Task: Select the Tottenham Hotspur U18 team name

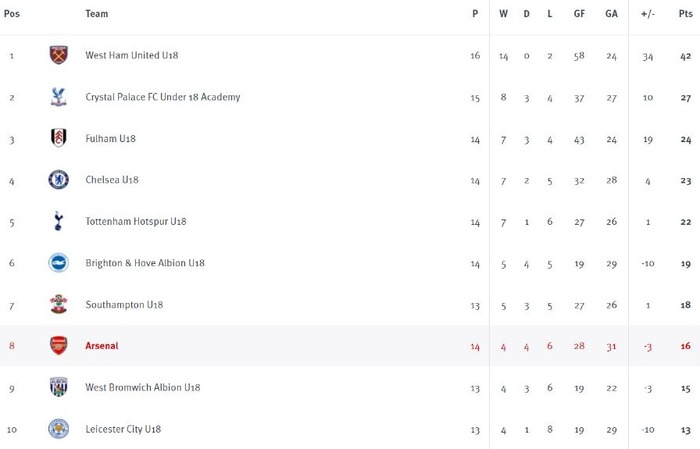Action: tap(136, 222)
